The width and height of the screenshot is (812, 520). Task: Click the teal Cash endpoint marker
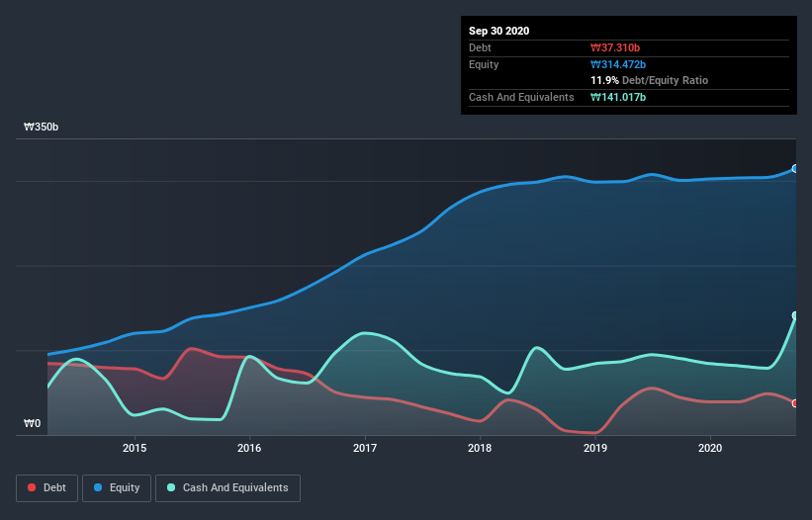click(x=795, y=315)
